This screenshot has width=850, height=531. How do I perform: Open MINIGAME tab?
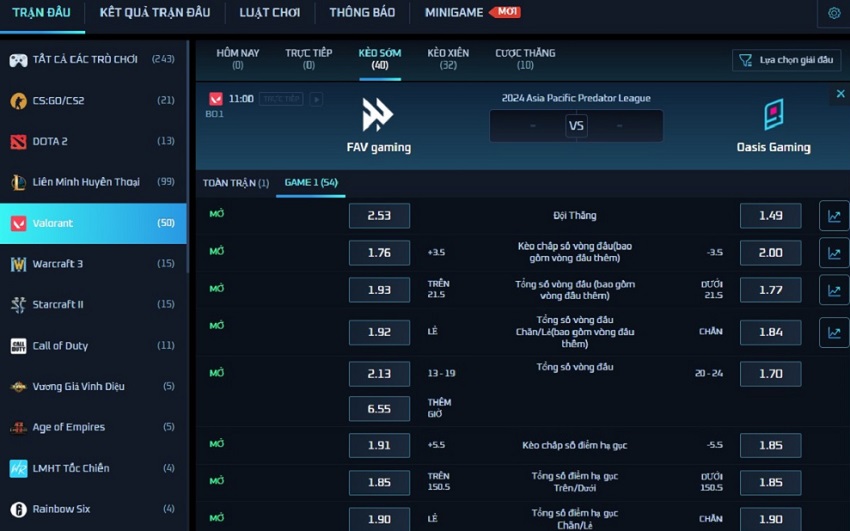[x=454, y=12]
